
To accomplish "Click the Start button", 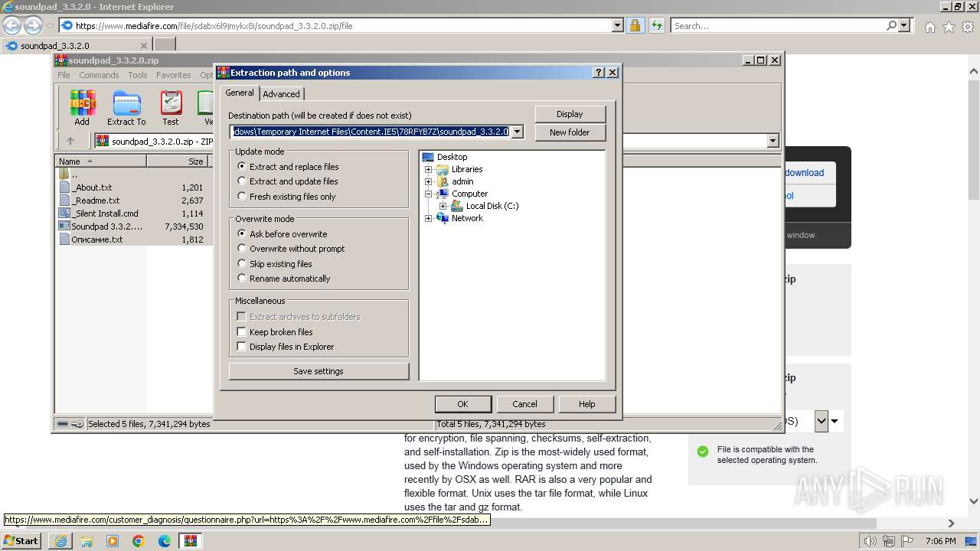I will pos(22,541).
